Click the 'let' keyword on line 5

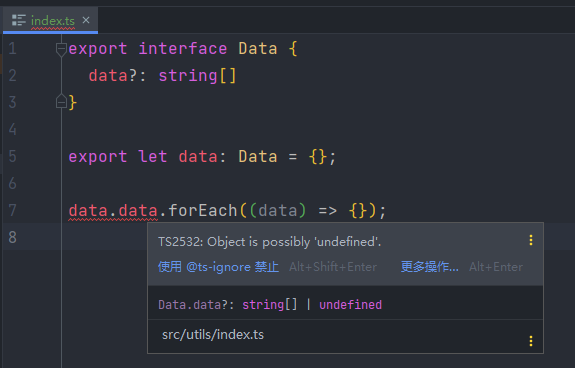153,157
